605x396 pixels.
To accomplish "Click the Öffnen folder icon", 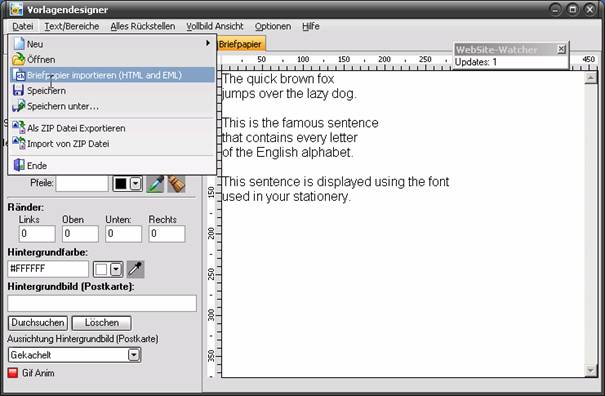I will (19, 59).
